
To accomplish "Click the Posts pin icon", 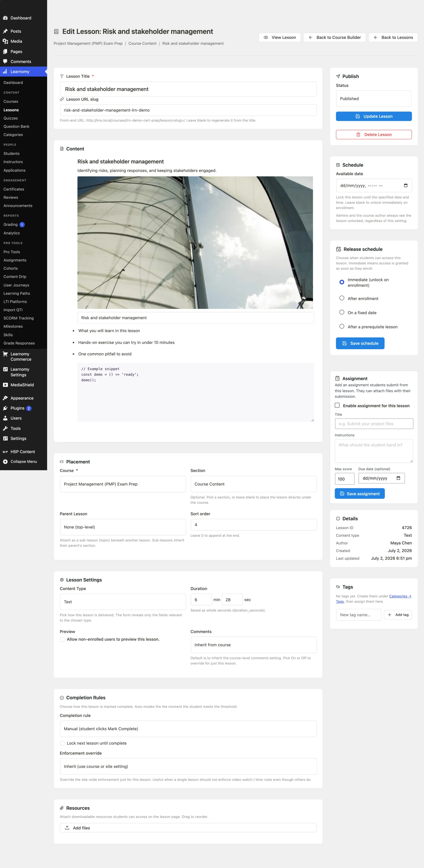I will tap(5, 31).
